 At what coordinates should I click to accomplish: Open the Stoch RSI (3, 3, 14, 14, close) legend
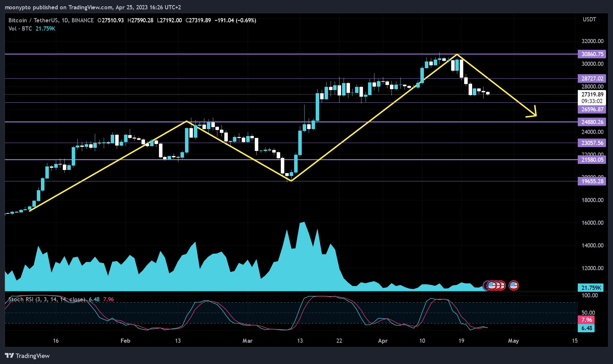tap(47, 299)
